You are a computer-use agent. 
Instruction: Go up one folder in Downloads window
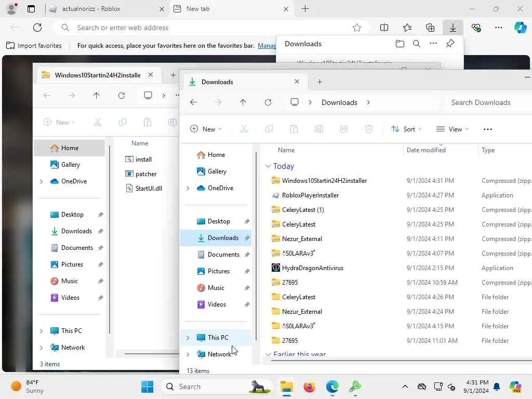tap(243, 102)
